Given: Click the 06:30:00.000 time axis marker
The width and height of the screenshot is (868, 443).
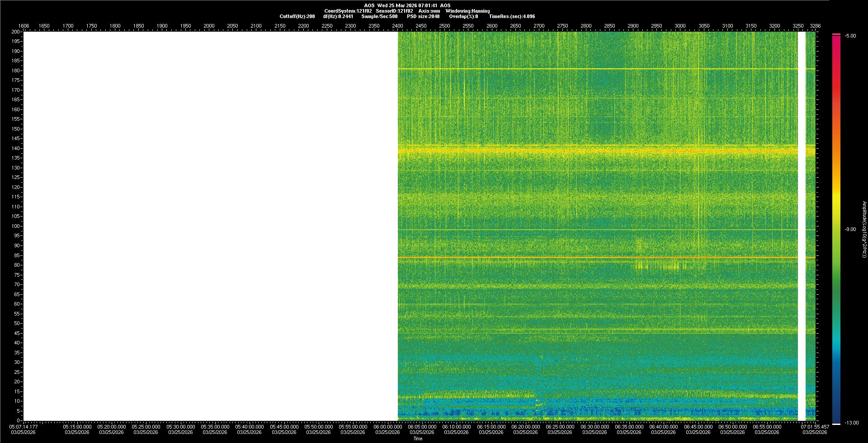Looking at the screenshot, I should pyautogui.click(x=594, y=427).
